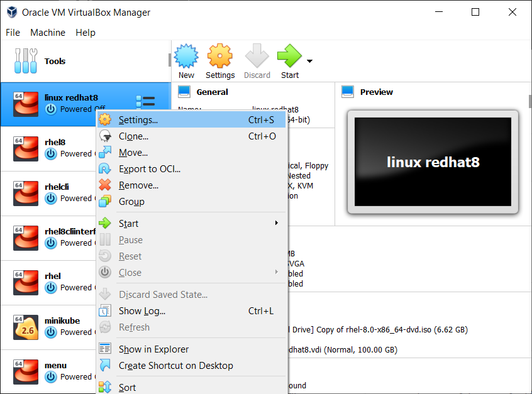Expand the Start submenu arrow
Screen dimensions: 532x394
[x=277, y=223]
